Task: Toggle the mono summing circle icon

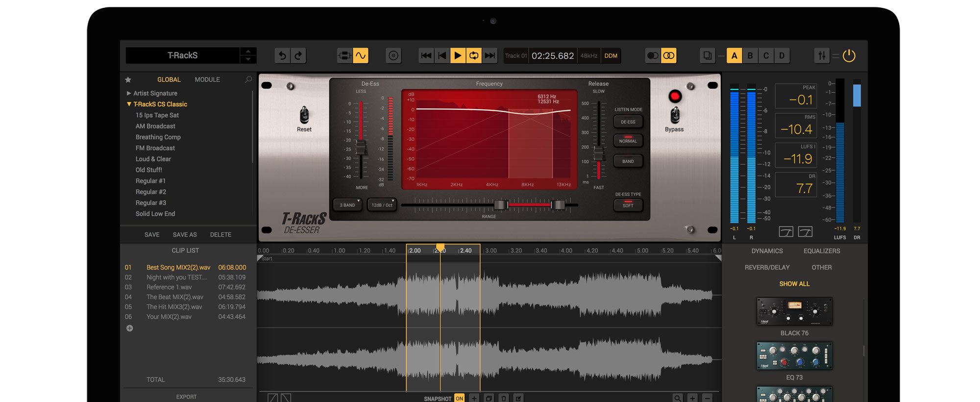Action: tap(653, 56)
